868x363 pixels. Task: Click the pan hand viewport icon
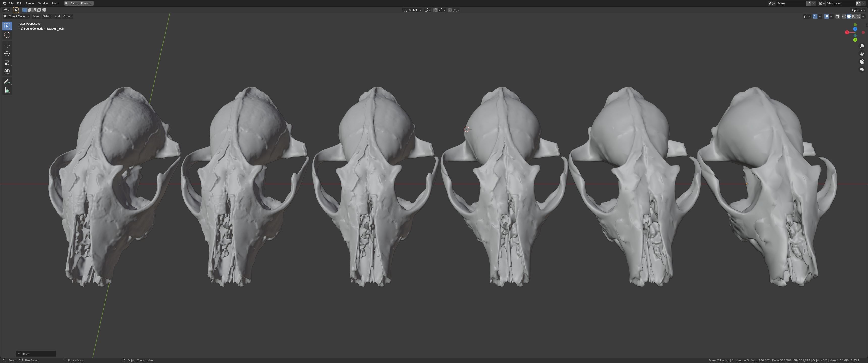(x=862, y=54)
